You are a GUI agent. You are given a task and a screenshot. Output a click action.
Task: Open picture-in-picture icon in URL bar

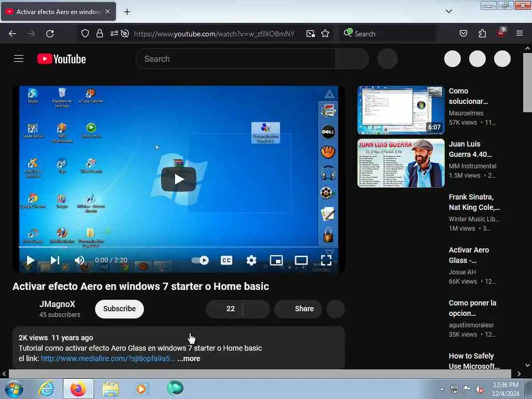(x=310, y=34)
